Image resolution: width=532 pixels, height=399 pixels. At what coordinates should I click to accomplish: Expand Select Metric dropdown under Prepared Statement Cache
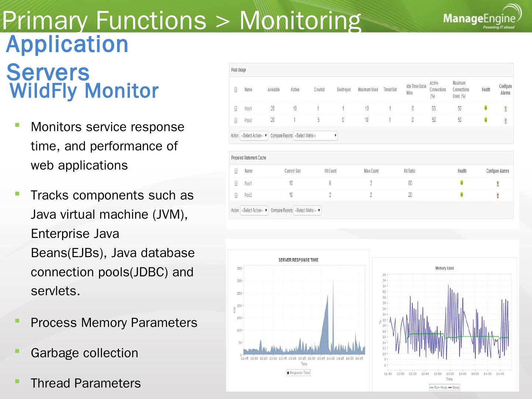(x=307, y=210)
